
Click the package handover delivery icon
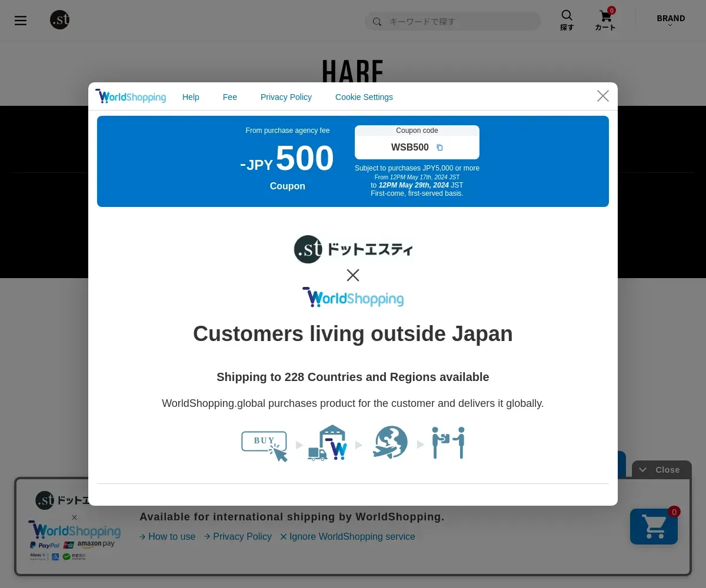tap(448, 443)
